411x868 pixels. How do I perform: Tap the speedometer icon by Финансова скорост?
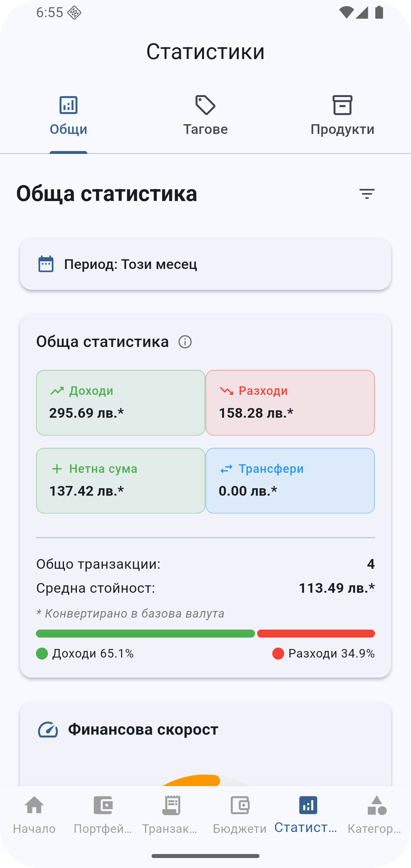point(48,730)
